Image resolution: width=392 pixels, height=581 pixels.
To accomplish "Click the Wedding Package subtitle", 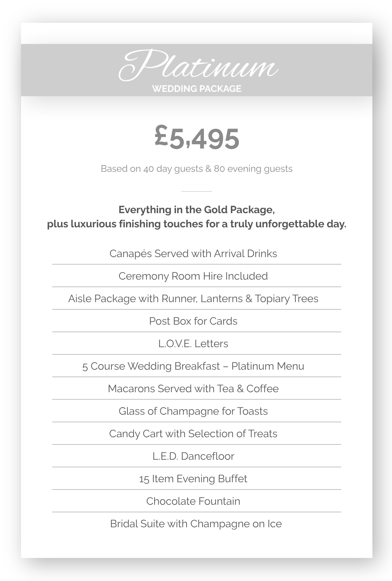I will [196, 89].
